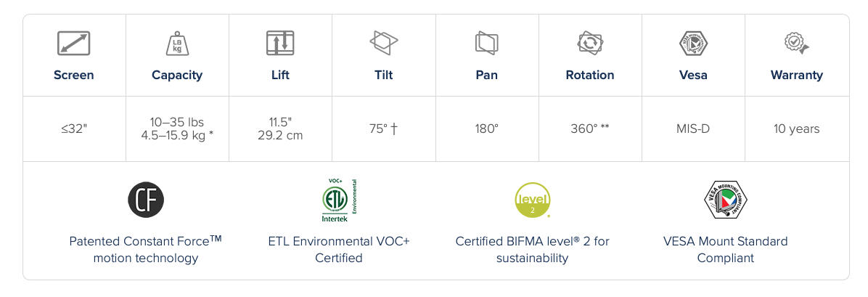Image resolution: width=868 pixels, height=297 pixels.
Task: Click the Tilt icon
Action: pos(383,43)
